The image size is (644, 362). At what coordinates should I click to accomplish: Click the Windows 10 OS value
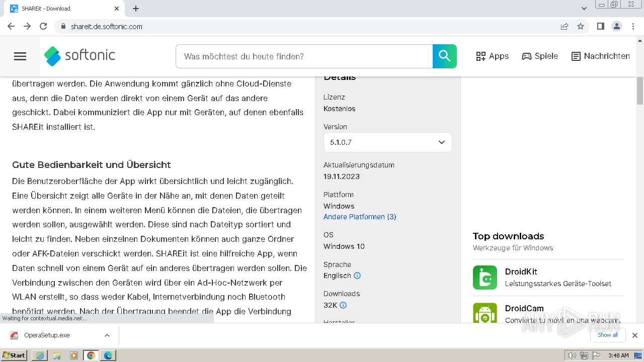(344, 246)
